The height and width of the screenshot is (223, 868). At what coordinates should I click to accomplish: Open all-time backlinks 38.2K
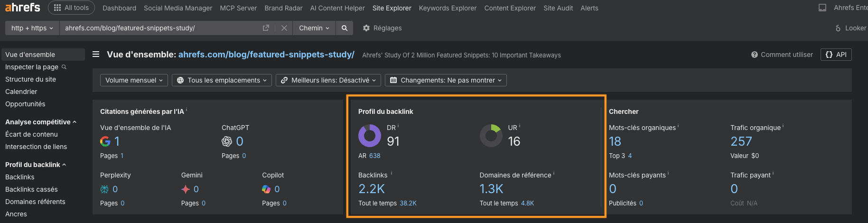click(408, 203)
